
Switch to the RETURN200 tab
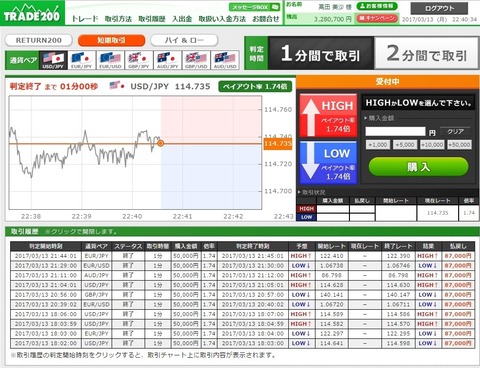tap(39, 40)
